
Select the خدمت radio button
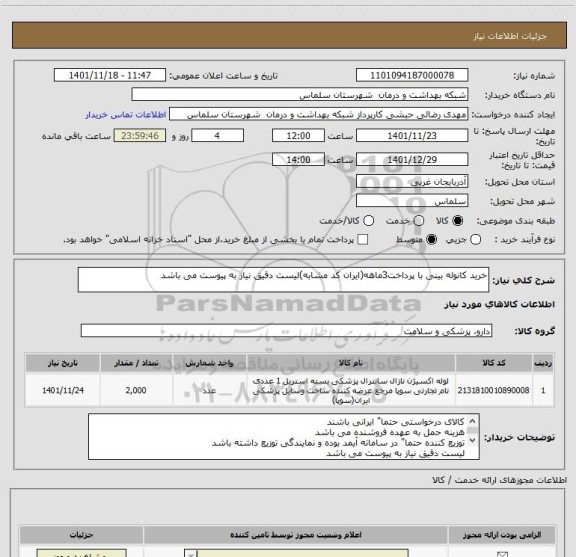[x=419, y=221]
